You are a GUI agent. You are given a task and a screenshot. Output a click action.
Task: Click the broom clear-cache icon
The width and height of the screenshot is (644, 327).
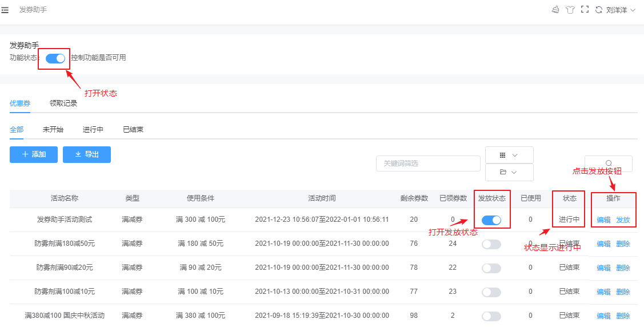click(555, 10)
